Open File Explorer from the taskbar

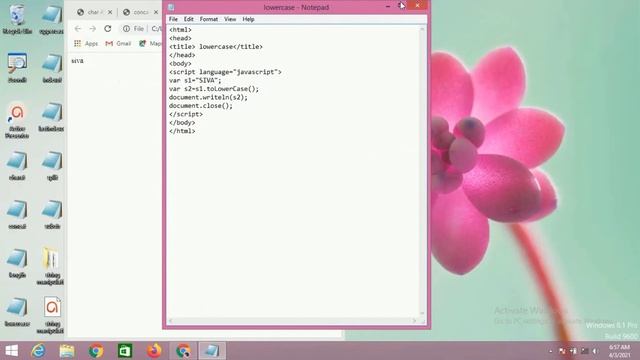[x=67, y=351]
